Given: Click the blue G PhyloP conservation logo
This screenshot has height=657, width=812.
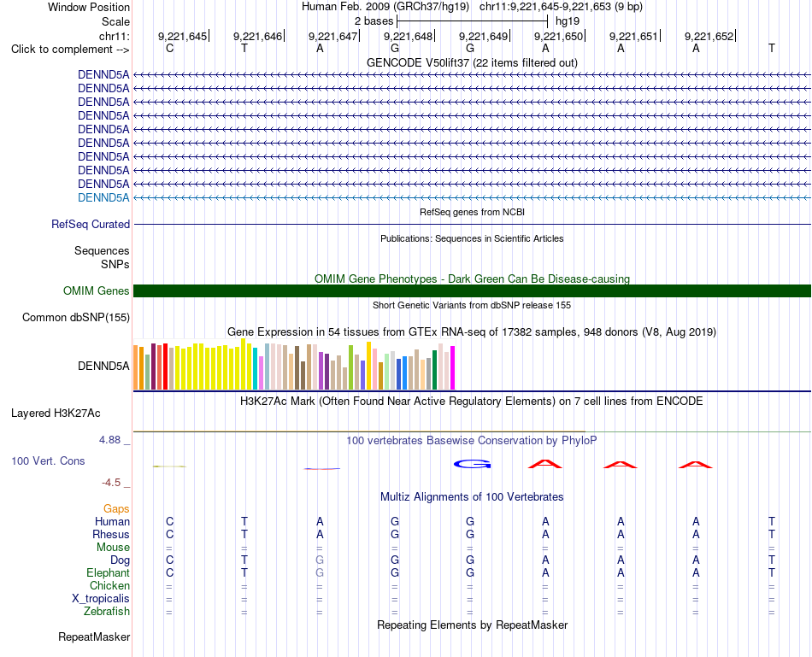Looking at the screenshot, I should 472,464.
